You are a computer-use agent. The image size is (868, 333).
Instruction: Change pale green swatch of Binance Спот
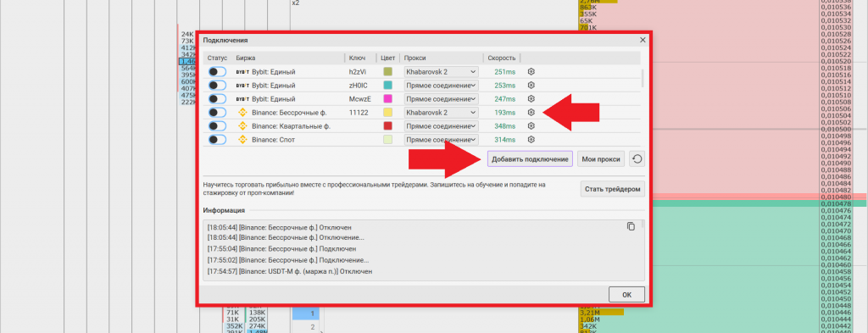pos(388,140)
